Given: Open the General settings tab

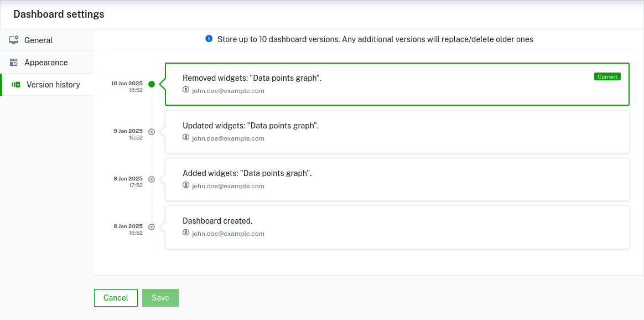Looking at the screenshot, I should (38, 40).
